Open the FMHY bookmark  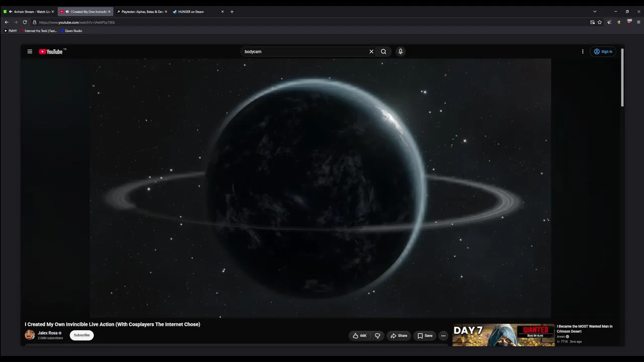[x=11, y=31]
